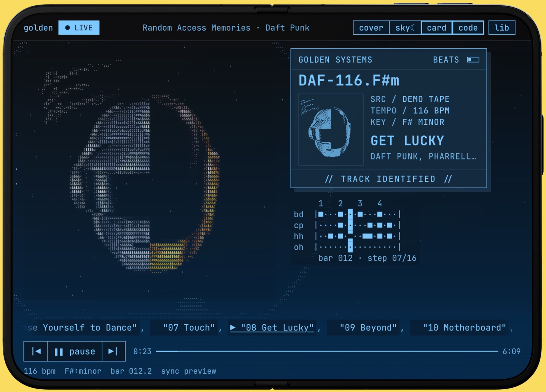Skip to next track icon
This screenshot has height=392, width=546.
(x=113, y=351)
